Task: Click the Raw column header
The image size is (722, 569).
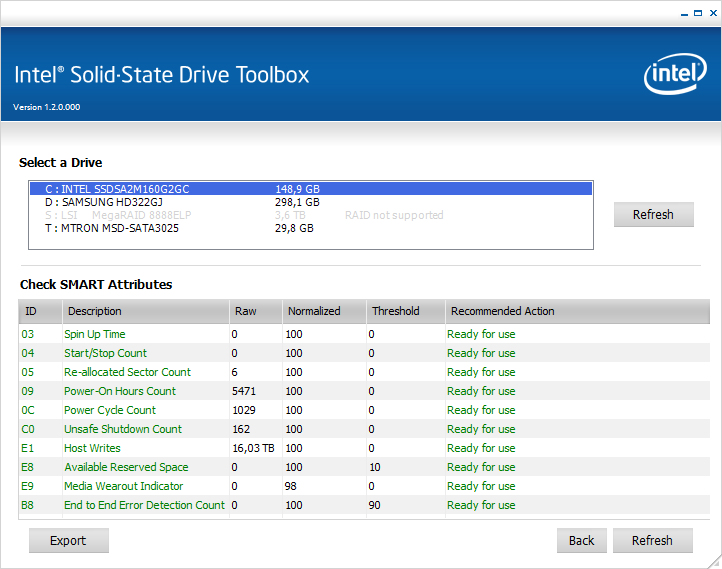Action: [256, 311]
